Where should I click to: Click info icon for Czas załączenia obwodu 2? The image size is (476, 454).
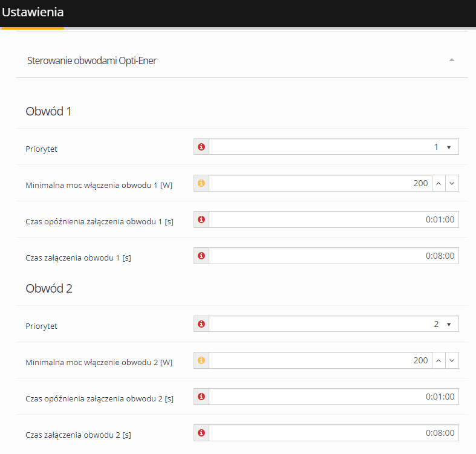click(201, 433)
